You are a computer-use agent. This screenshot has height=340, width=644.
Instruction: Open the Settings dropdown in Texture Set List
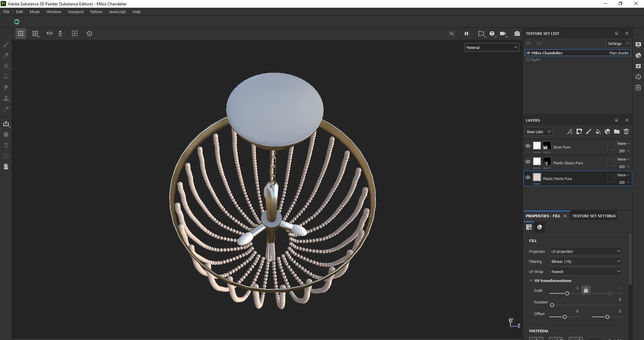(618, 44)
